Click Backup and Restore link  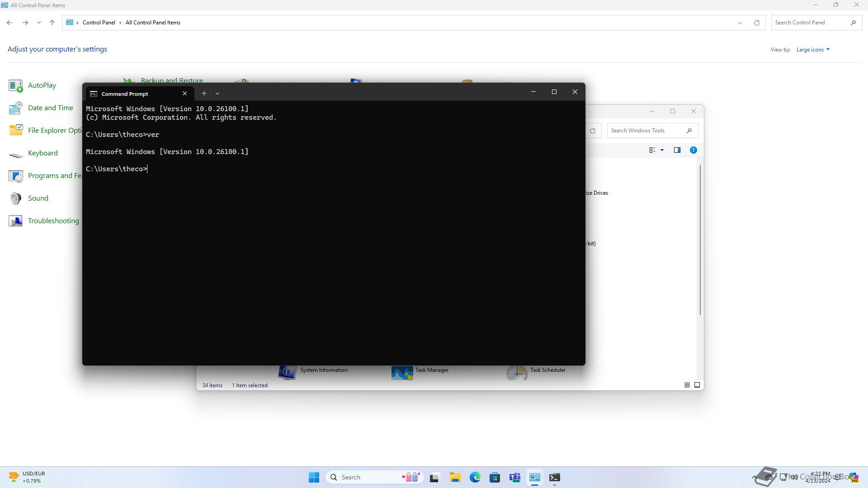172,80
